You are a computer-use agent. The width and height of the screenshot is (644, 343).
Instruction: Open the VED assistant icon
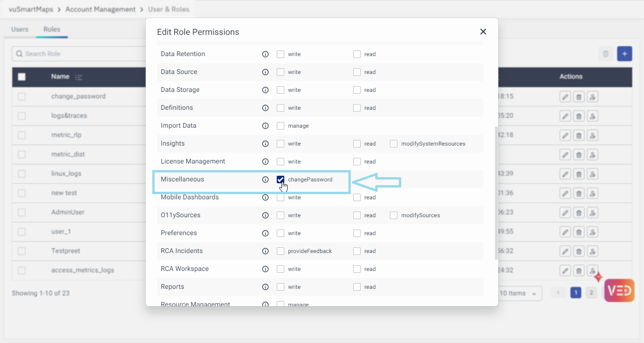pyautogui.click(x=619, y=290)
